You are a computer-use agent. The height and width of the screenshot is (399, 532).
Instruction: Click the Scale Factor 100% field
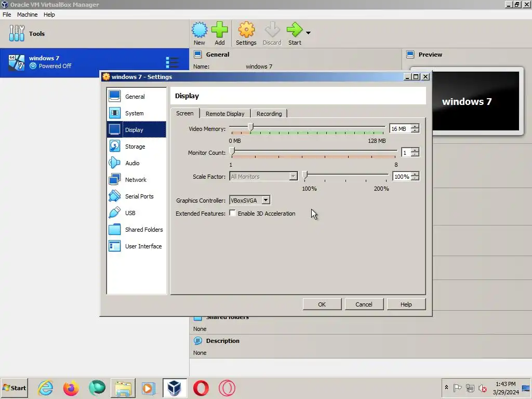click(x=402, y=177)
